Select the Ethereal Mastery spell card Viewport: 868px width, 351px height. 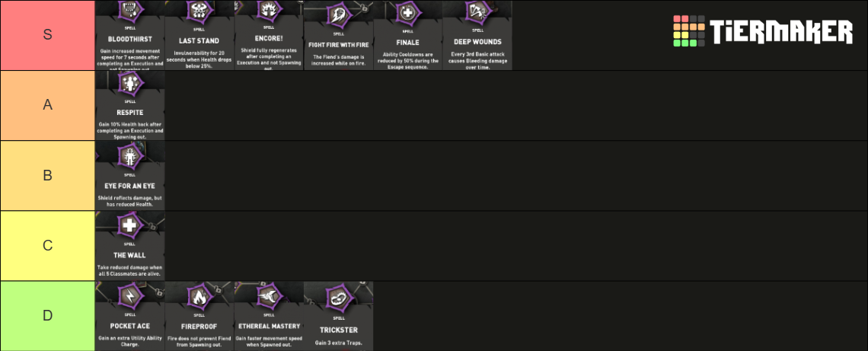coord(269,316)
